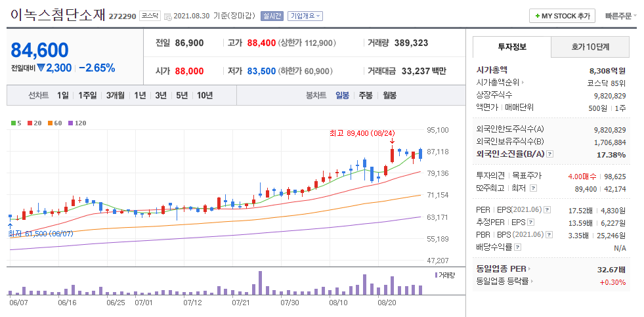
Task: Click the 07/21 date on chart axis
Action: click(241, 303)
